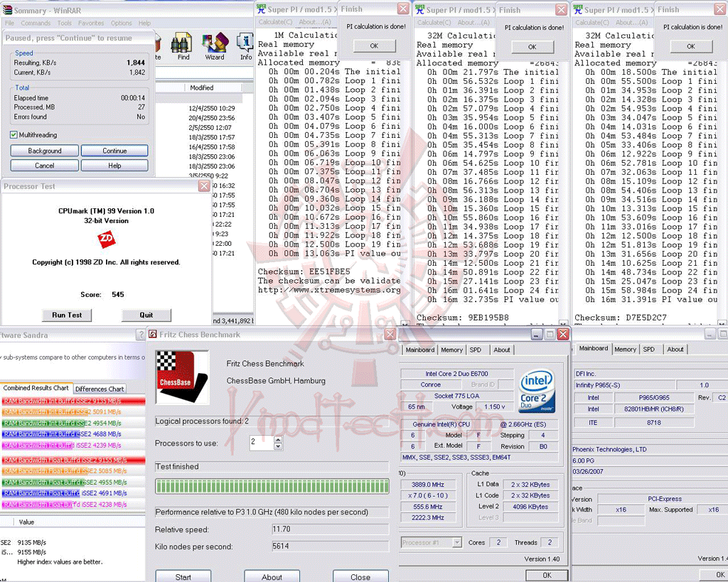Click the Fritz Chess Benchmark title icon

152,334
